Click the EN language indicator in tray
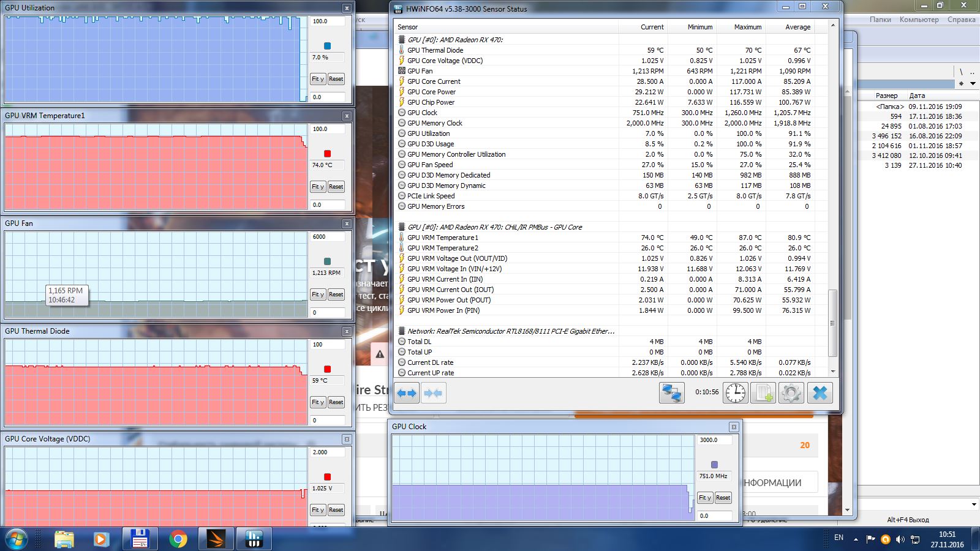Screen dimensions: 980x551 click(839, 538)
